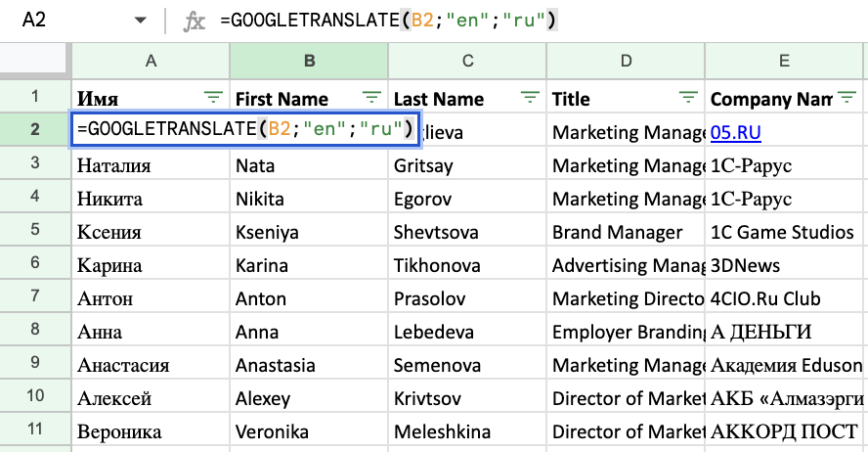Open the First Name column filter icon
868x452 pixels.
[x=370, y=98]
